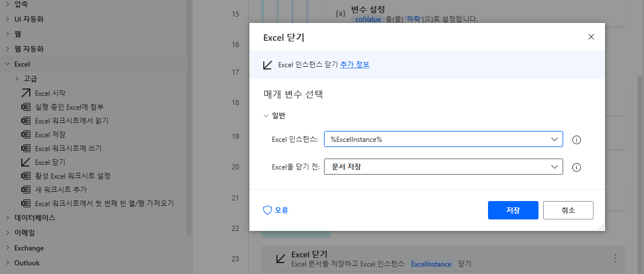
Task: Click the Excel 인스턴스: field label
Action: 295,140
